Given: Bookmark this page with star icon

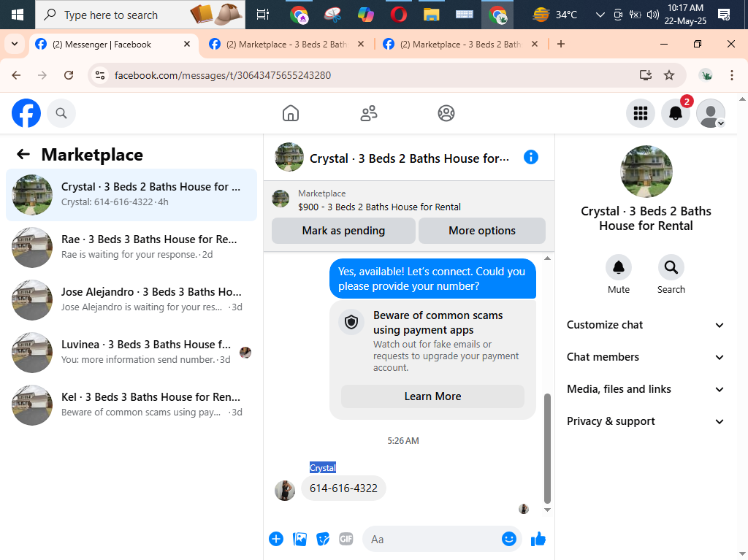Looking at the screenshot, I should (669, 75).
